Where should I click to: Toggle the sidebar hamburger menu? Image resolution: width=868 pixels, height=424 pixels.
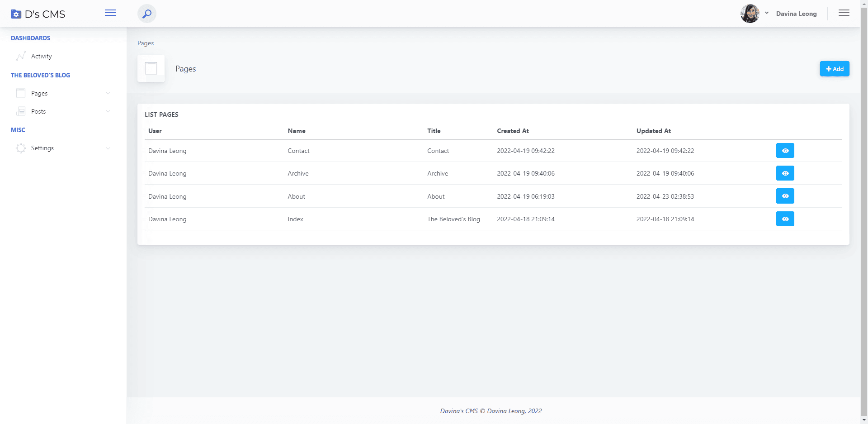(x=110, y=13)
